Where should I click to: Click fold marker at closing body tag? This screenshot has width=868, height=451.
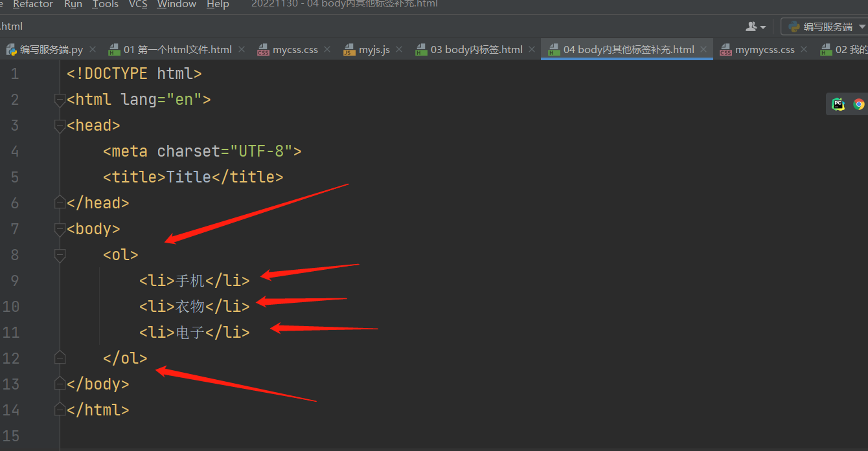[x=60, y=384]
